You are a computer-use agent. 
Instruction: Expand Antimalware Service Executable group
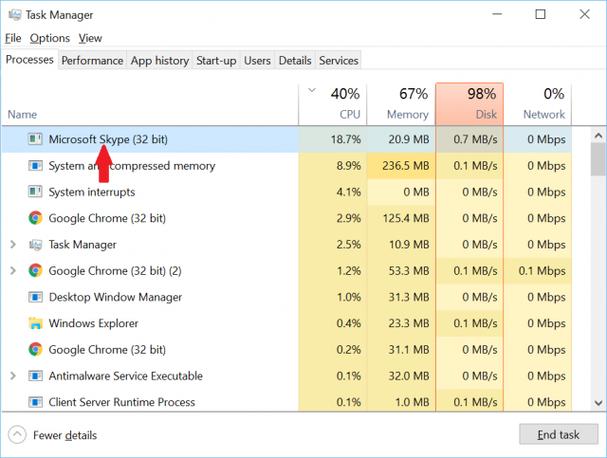(13, 376)
